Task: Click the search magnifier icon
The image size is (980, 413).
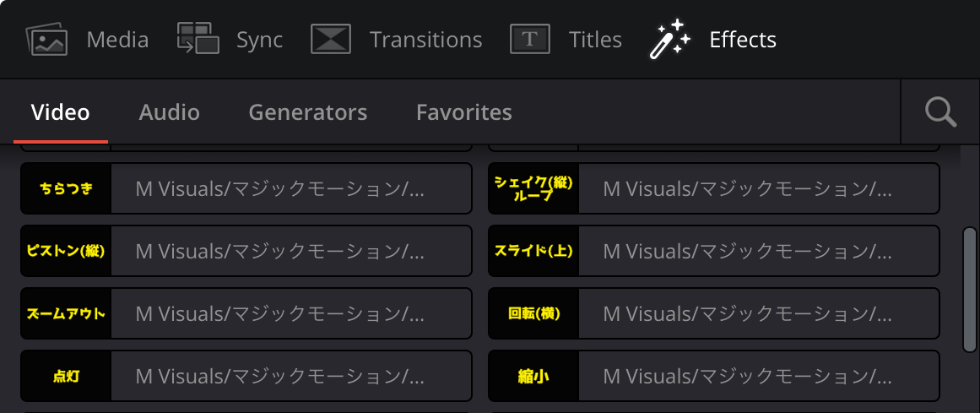Action: point(940,111)
